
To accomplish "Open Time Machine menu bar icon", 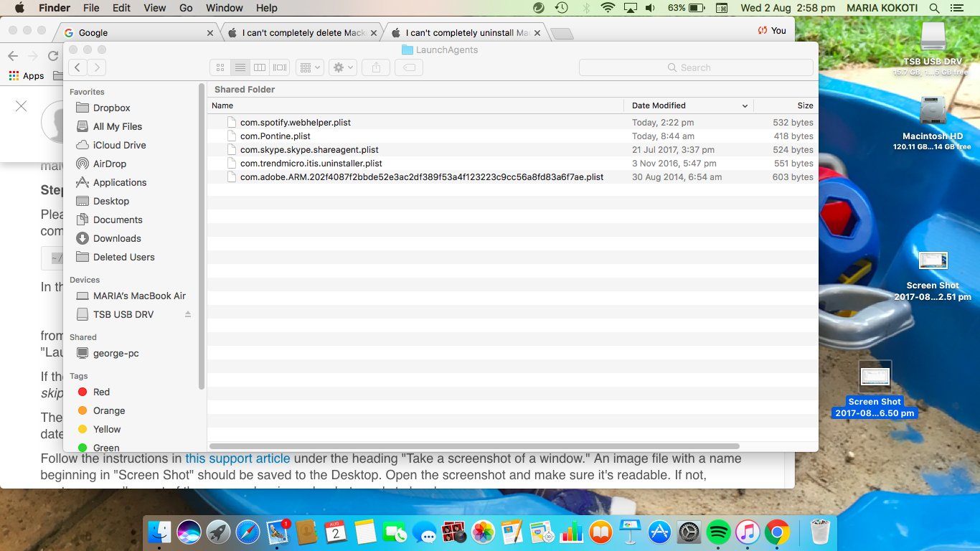I will pos(562,8).
